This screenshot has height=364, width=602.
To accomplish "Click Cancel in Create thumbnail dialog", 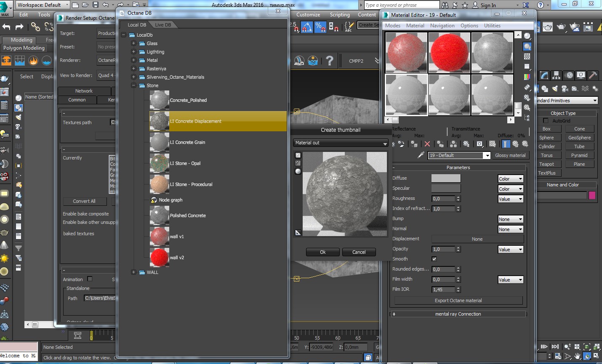I will [359, 252].
